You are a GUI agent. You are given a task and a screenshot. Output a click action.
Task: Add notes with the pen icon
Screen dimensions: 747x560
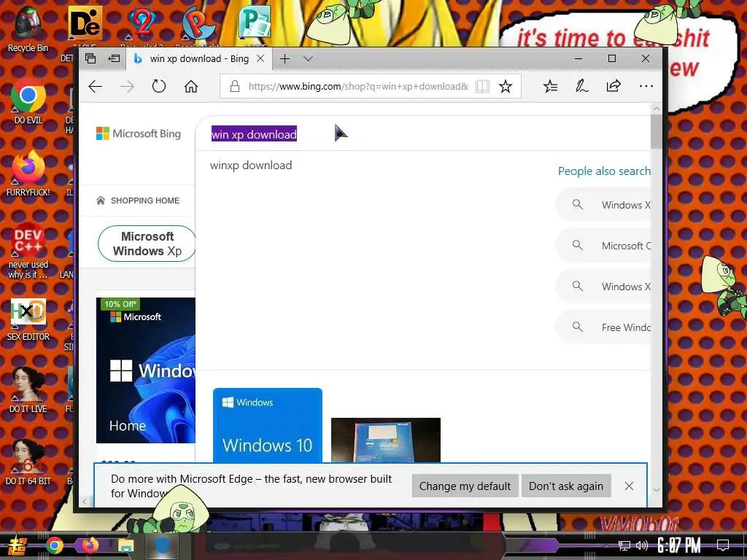pos(581,86)
